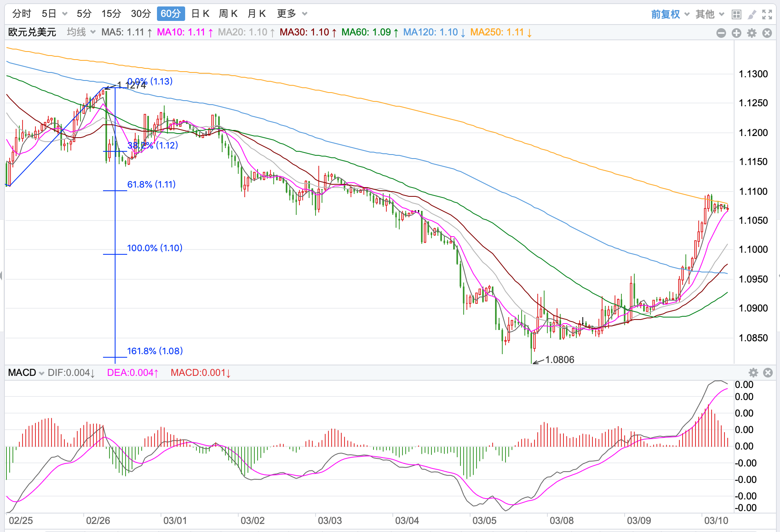Click the 61.8% Fibonacci level label
The image size is (780, 532).
tap(151, 184)
